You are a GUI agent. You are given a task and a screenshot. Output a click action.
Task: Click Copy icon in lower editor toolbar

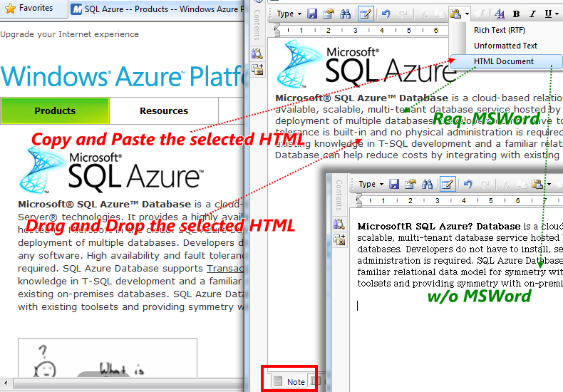(522, 184)
